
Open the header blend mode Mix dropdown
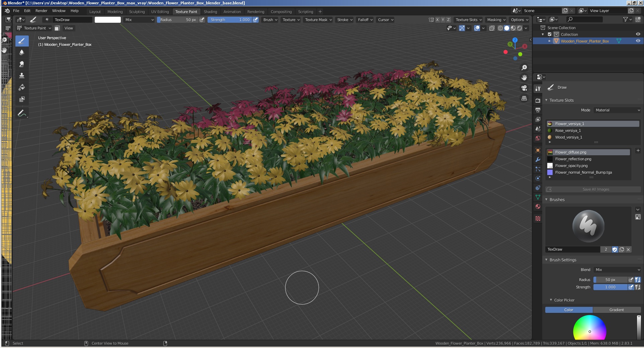pyautogui.click(x=139, y=20)
